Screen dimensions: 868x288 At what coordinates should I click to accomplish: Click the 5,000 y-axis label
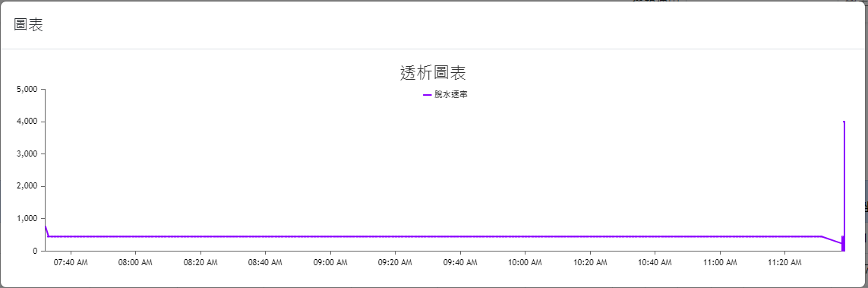tap(27, 89)
